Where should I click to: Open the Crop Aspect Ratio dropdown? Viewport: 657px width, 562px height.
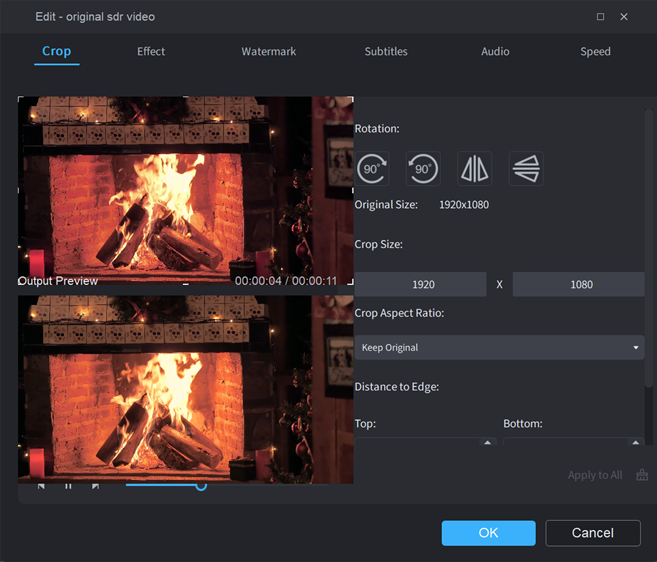coord(499,347)
